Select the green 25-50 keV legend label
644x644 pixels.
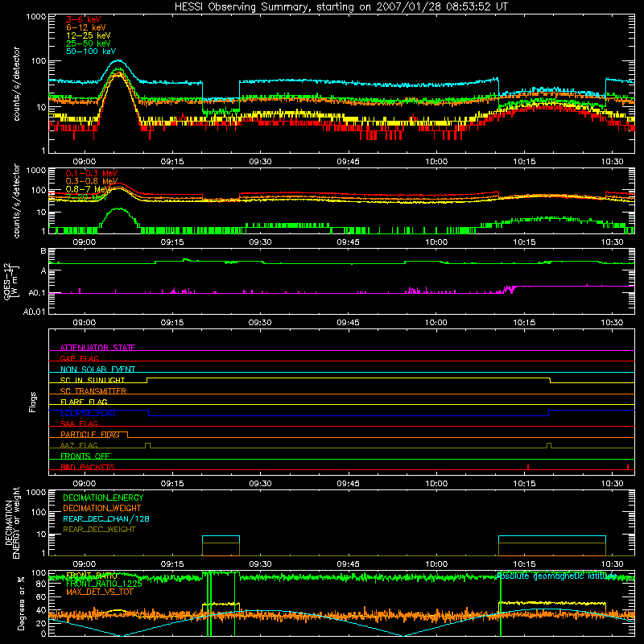89,43
